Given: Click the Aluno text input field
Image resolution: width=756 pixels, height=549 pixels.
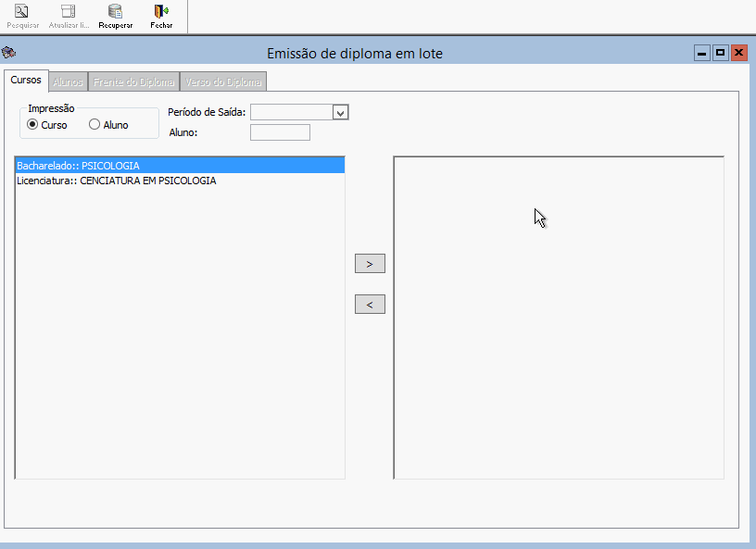Looking at the screenshot, I should pyautogui.click(x=280, y=132).
